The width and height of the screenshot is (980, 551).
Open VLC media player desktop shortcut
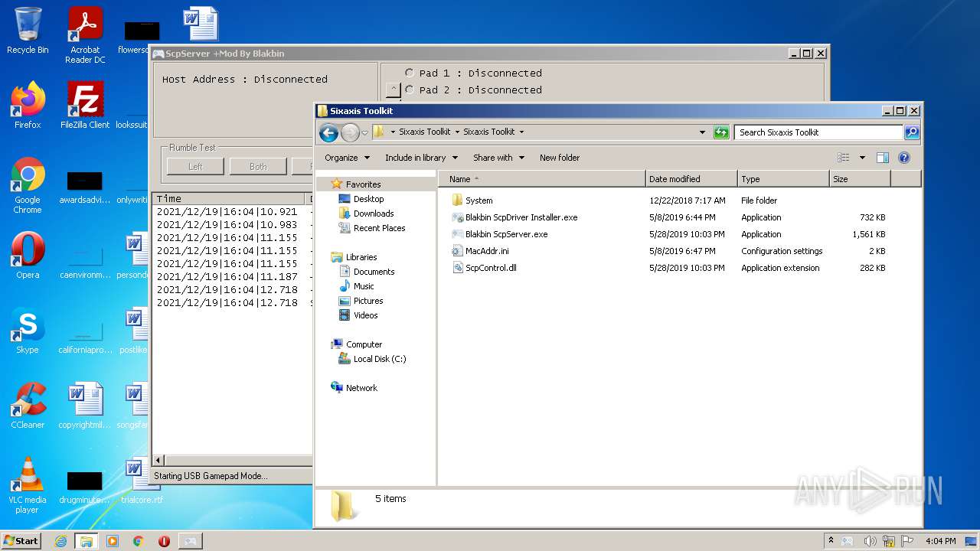[x=28, y=486]
